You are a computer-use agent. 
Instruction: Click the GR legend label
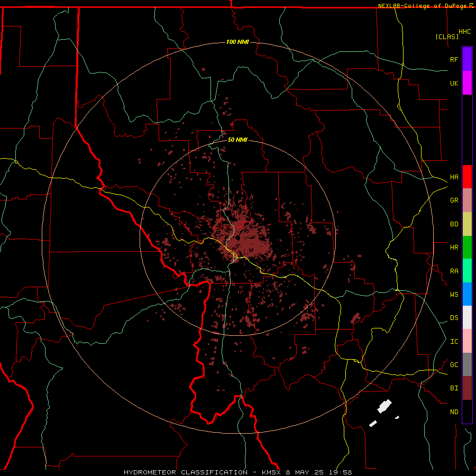coord(454,200)
